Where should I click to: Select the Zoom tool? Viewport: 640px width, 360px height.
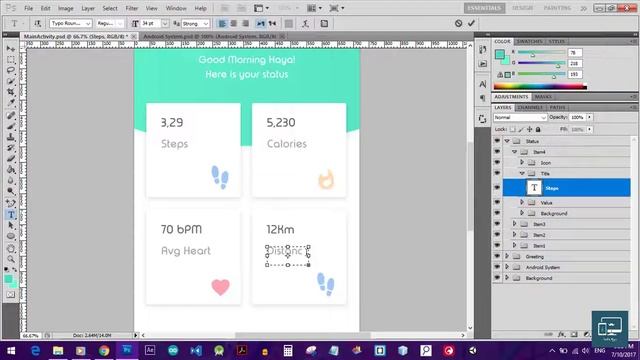click(x=11, y=259)
